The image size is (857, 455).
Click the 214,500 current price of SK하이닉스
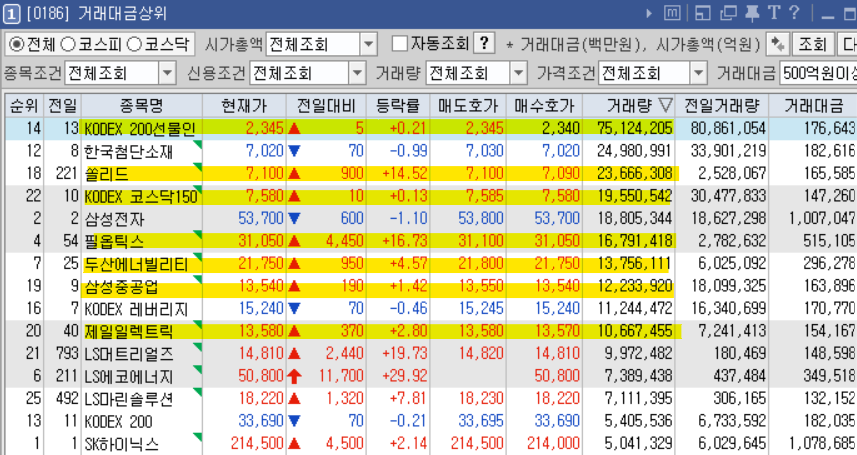pos(257,443)
